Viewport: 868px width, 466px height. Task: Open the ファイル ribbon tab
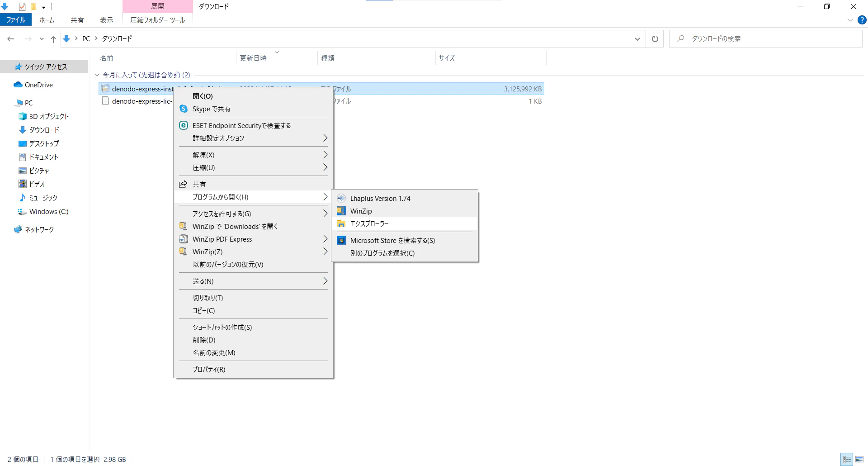coord(16,20)
